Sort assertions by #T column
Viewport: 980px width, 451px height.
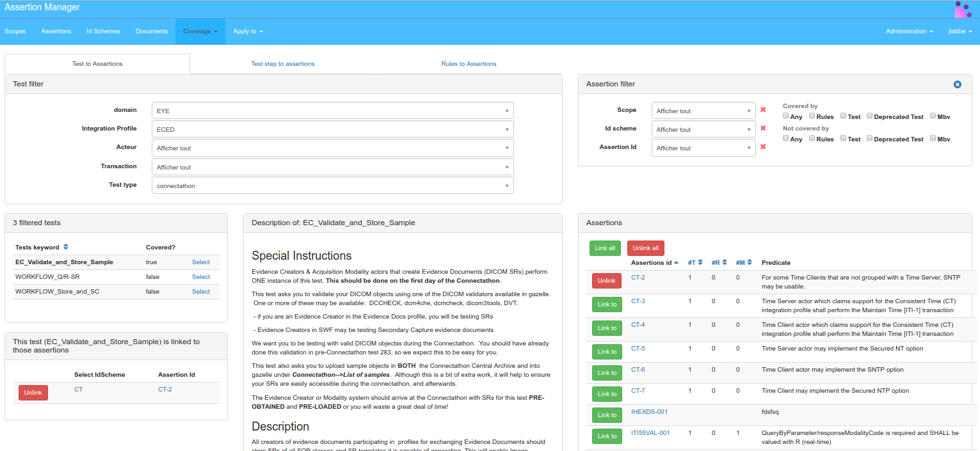pos(700,263)
